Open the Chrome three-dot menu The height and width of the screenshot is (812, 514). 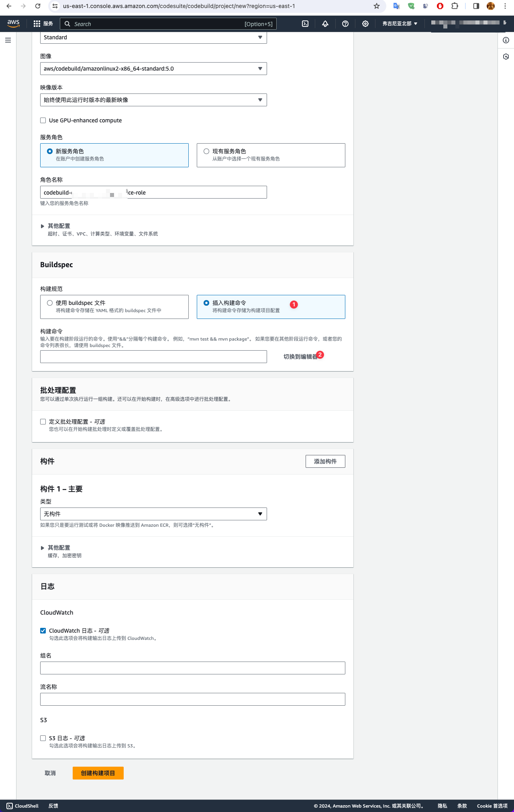coord(505,6)
